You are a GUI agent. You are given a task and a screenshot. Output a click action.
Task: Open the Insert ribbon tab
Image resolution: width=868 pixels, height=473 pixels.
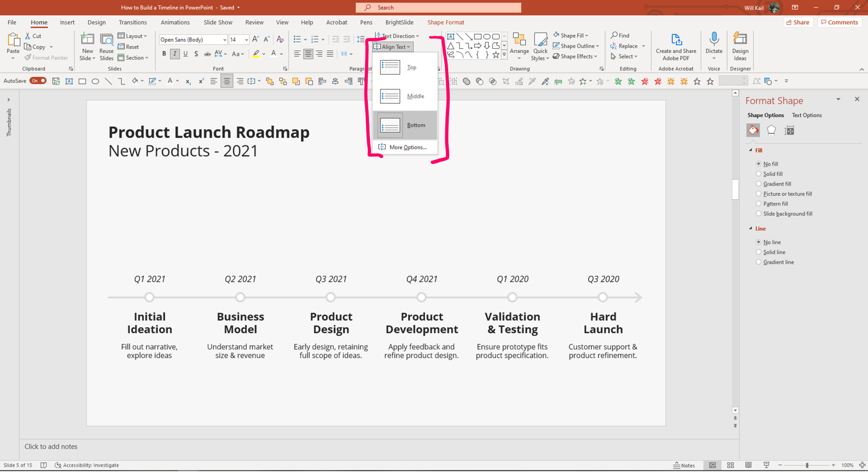pyautogui.click(x=67, y=22)
